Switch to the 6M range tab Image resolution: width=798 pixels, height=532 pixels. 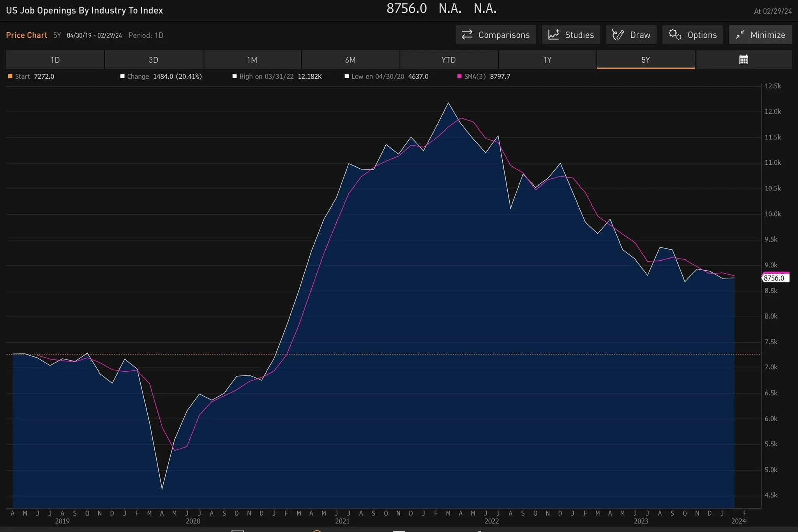coord(350,60)
